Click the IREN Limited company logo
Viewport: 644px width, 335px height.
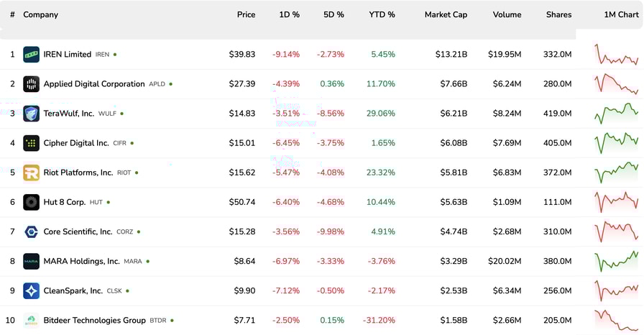coord(31,55)
